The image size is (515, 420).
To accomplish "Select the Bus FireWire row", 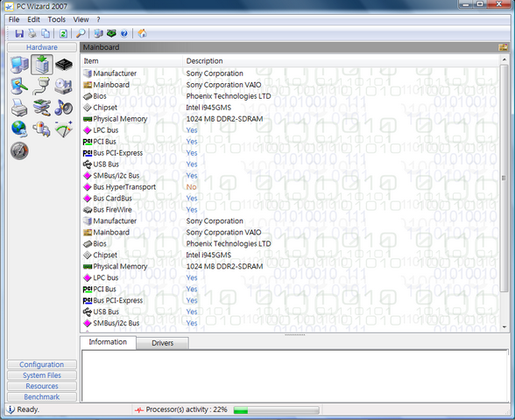I will (290, 210).
